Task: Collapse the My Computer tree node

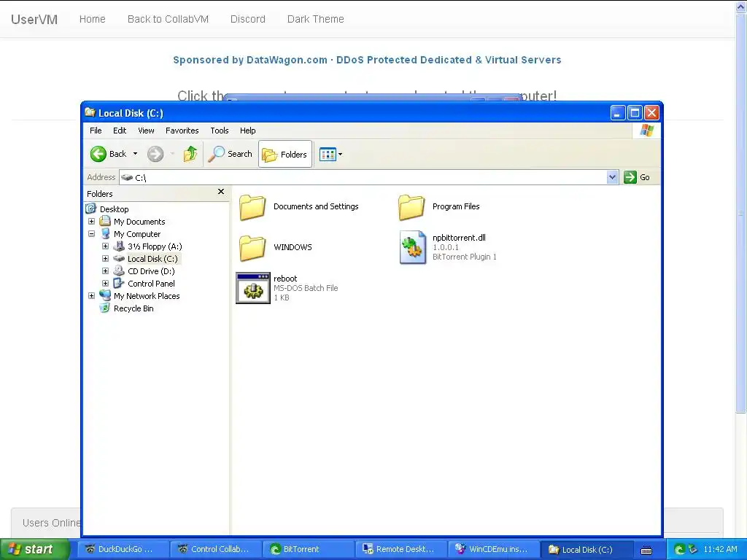Action: [91, 234]
